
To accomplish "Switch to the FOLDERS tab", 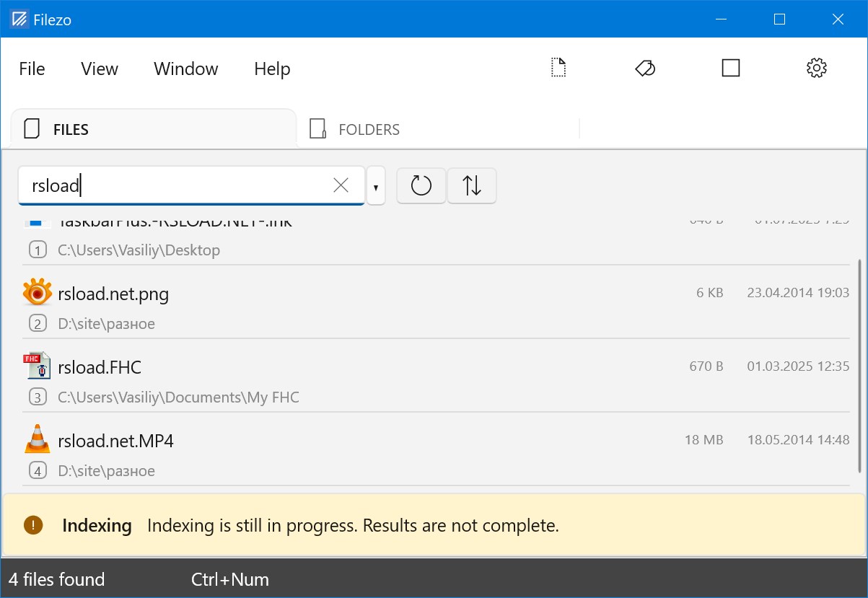I will (368, 130).
